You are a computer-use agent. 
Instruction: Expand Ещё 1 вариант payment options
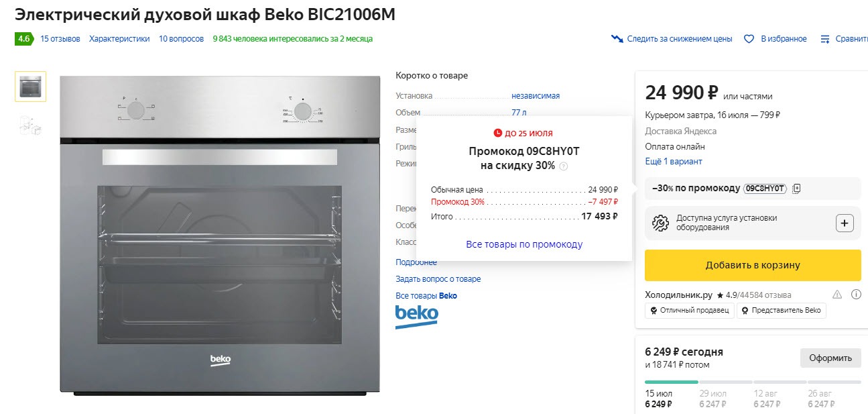click(x=675, y=161)
